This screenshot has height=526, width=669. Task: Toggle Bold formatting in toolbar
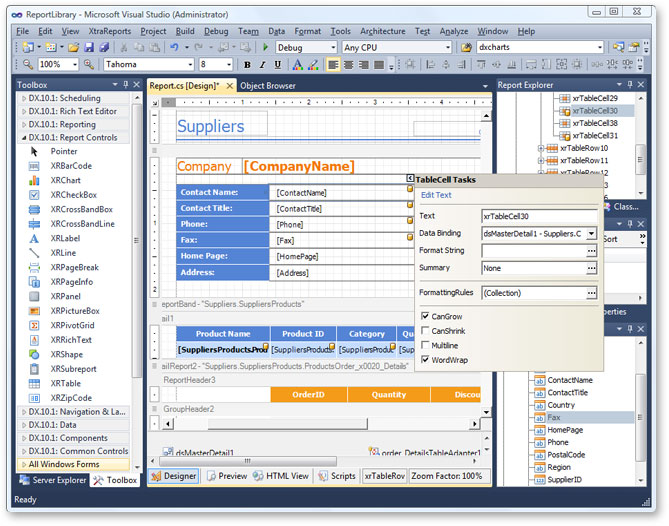click(247, 65)
